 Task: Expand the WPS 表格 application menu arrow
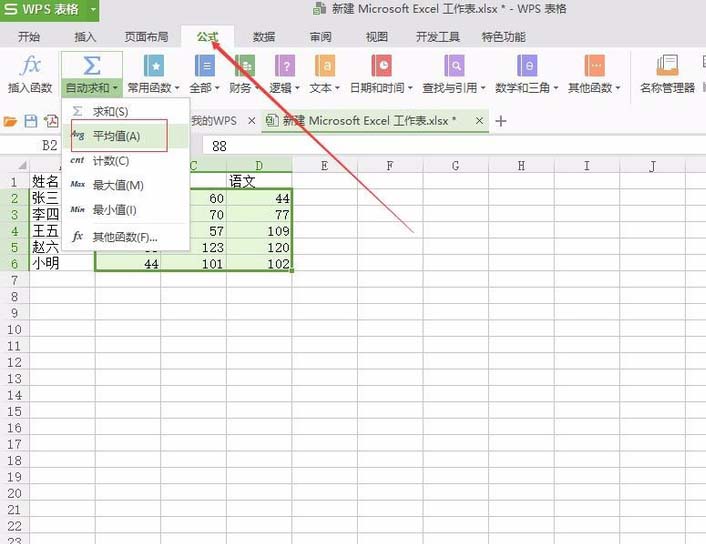tap(93, 9)
